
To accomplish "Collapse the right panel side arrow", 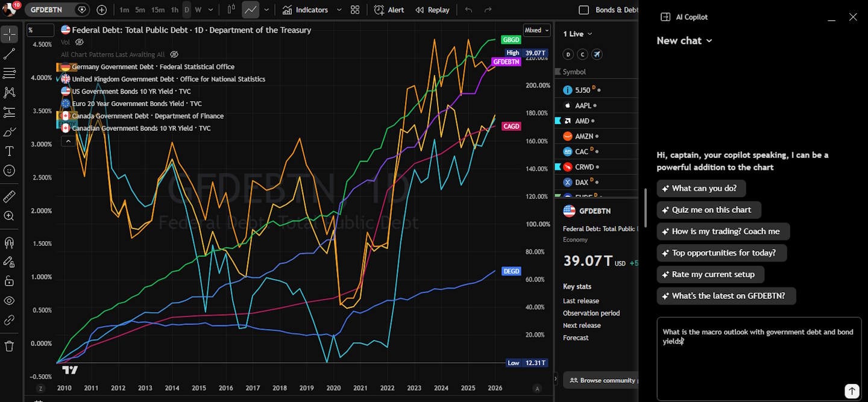I will click(555, 379).
